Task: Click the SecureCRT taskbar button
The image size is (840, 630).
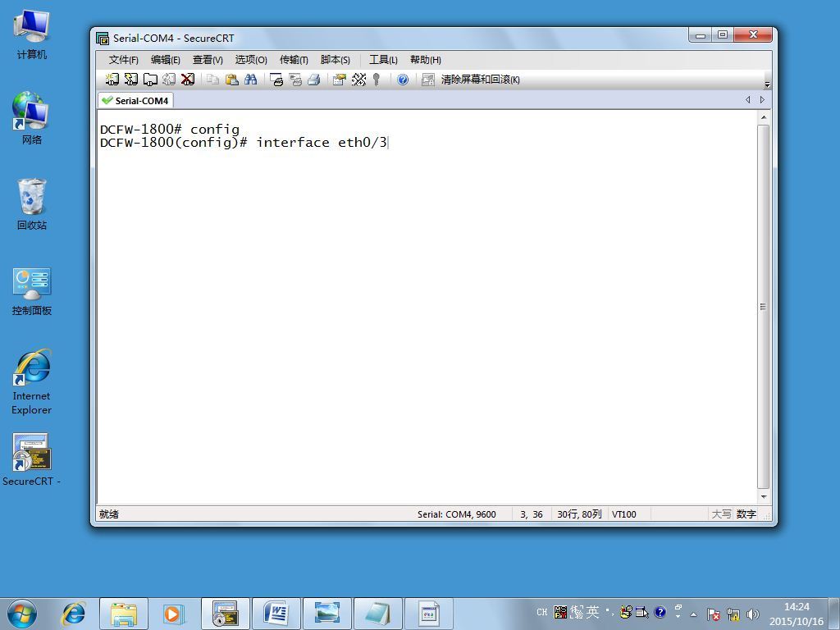Action: point(226,614)
